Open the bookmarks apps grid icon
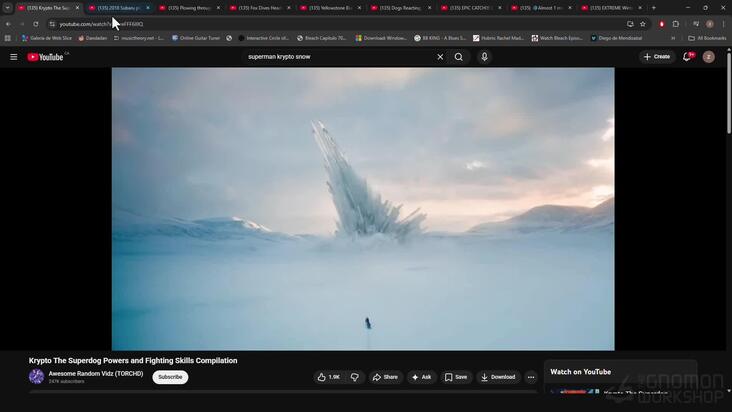The height and width of the screenshot is (412, 732). tap(7, 38)
